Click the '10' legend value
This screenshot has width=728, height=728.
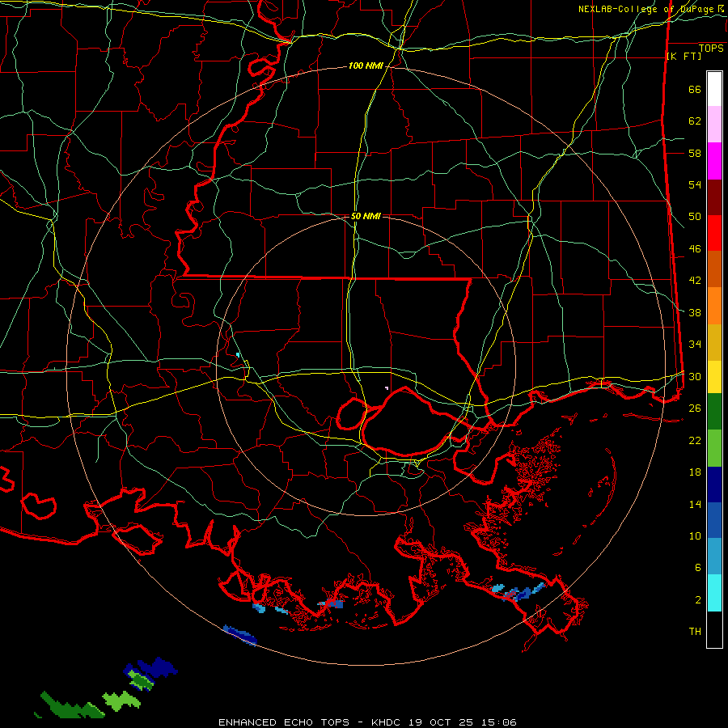coord(695,535)
